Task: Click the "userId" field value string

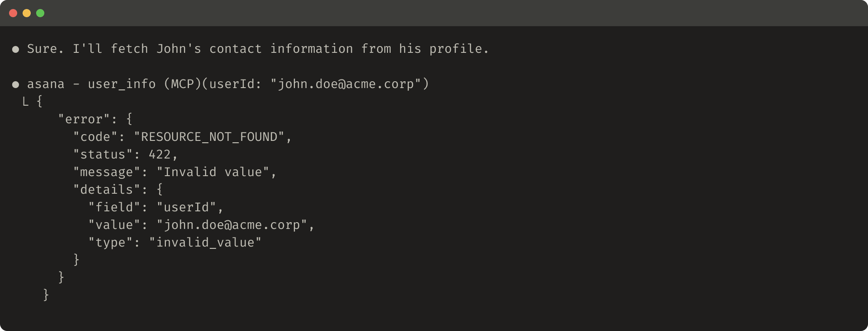Action: [x=186, y=208]
